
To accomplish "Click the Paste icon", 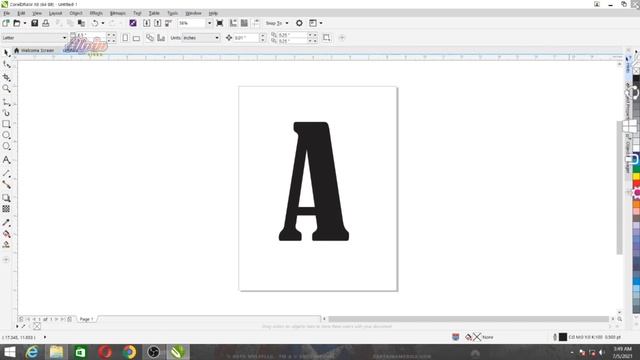I will click(x=82, y=23).
